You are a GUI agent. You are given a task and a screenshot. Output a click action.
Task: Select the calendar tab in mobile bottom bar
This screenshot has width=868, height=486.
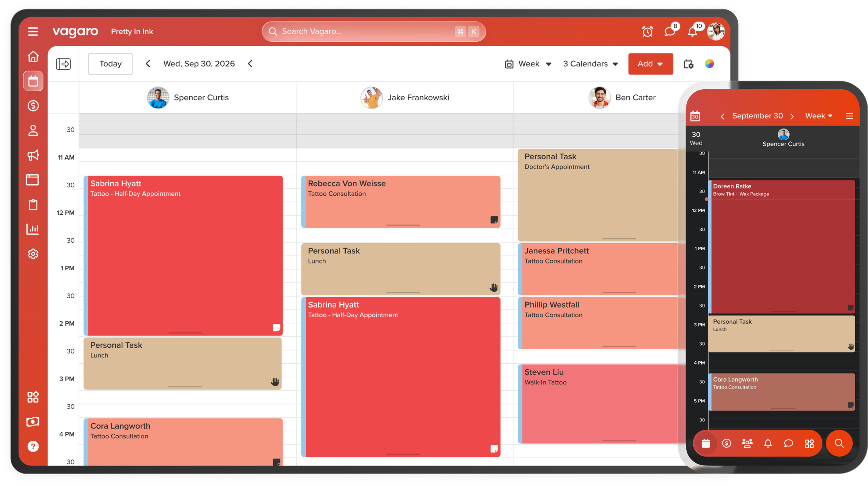point(705,443)
